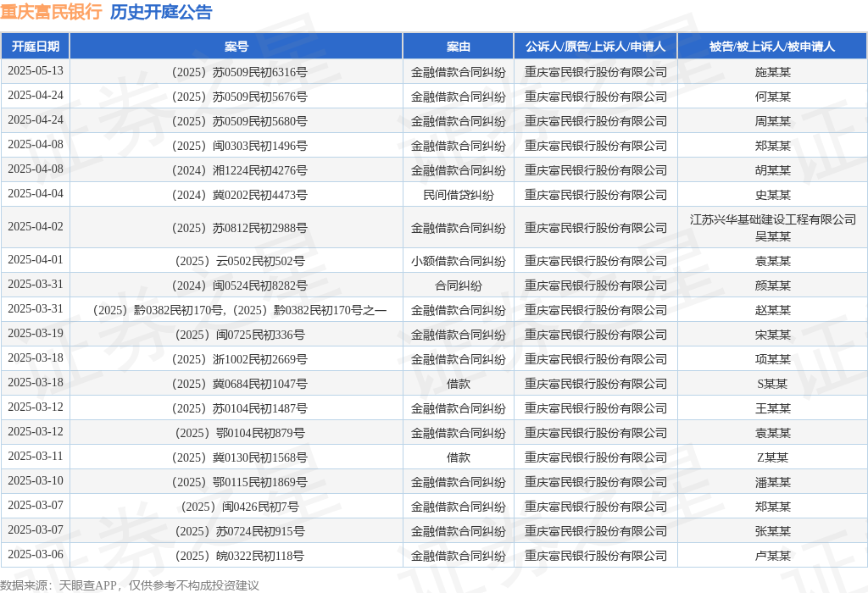Select case number (2025)苏0104民初1487号

(240, 408)
